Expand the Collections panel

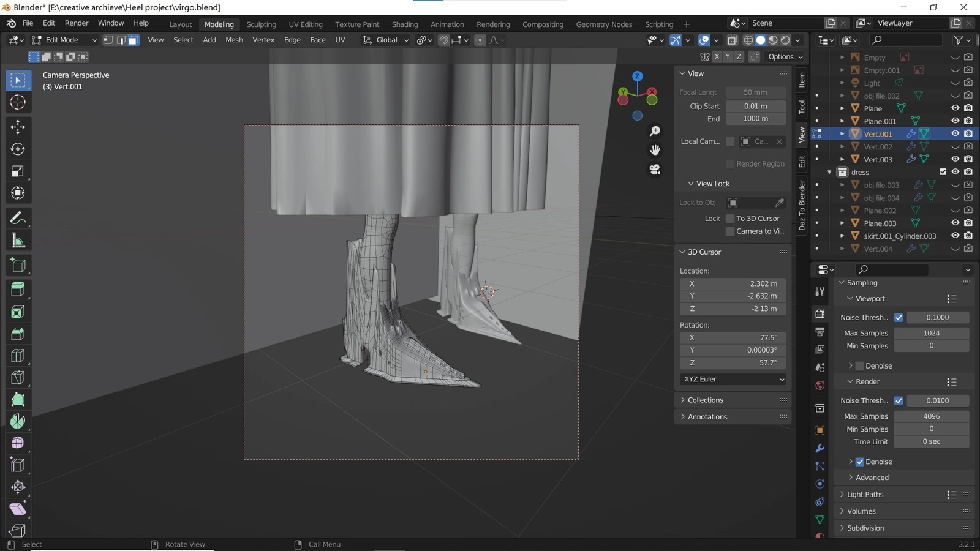(x=706, y=400)
